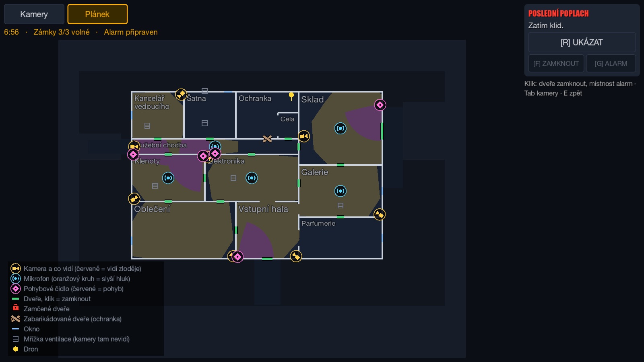Click the ventilation grille in Elektronika
The width and height of the screenshot is (644, 362).
pyautogui.click(x=233, y=178)
